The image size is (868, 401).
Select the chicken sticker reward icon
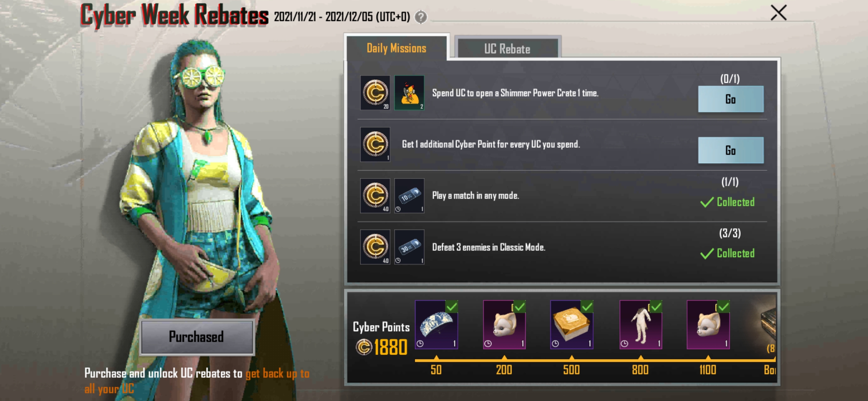pyautogui.click(x=409, y=93)
